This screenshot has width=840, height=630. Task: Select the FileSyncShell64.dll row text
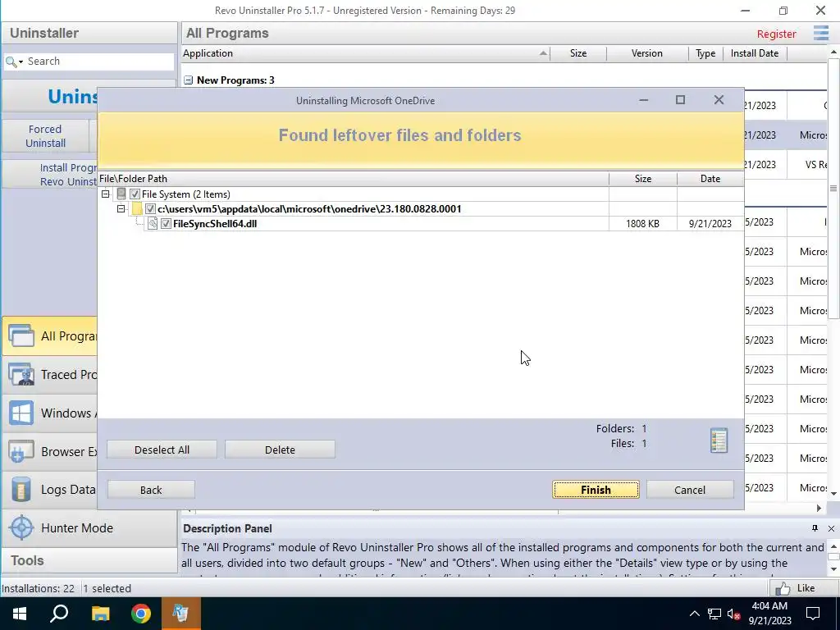point(215,223)
